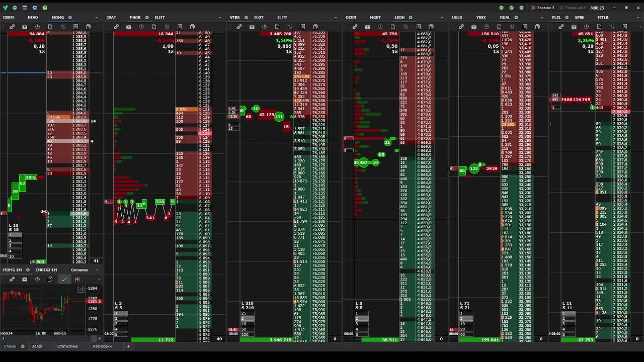
Task: Open the BidAsk bottom tab
Action: point(37,346)
